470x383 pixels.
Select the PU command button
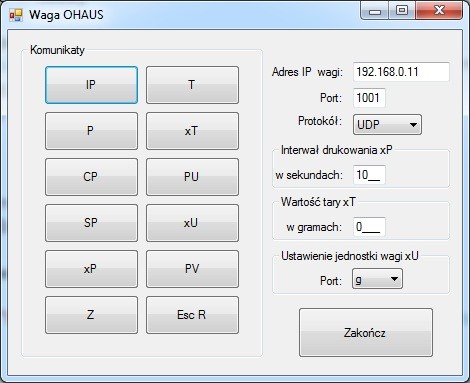[x=192, y=177]
